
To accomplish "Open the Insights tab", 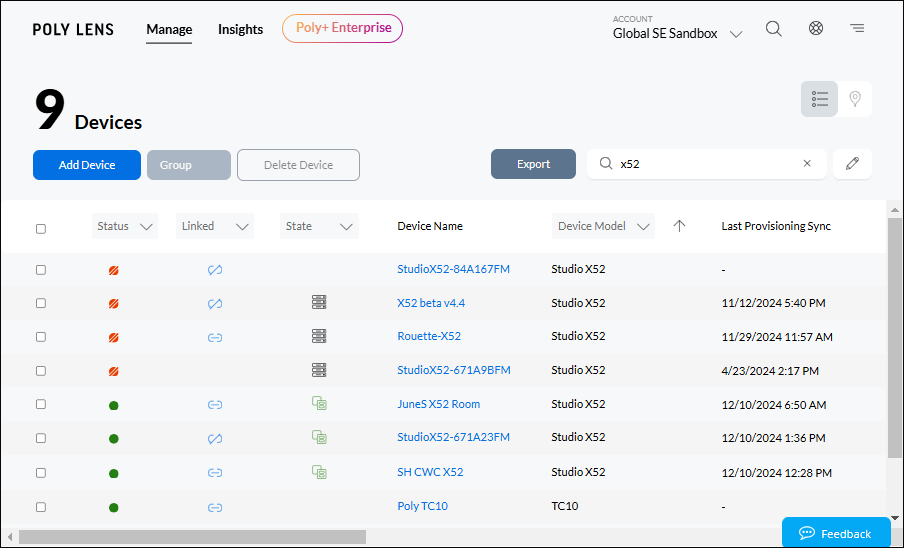I will [240, 29].
